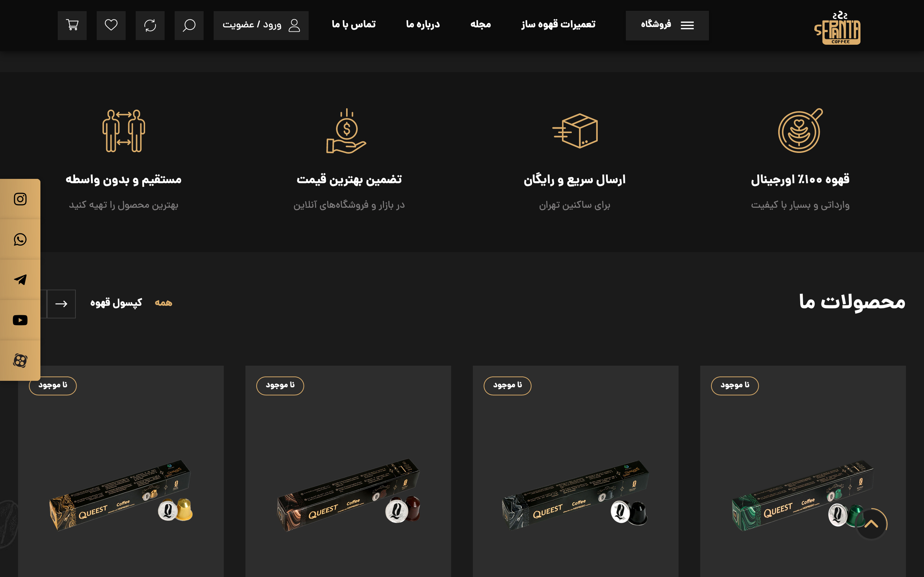Open تعمیرات قهوه ساز menu item
The image size is (924, 577).
pyautogui.click(x=558, y=25)
